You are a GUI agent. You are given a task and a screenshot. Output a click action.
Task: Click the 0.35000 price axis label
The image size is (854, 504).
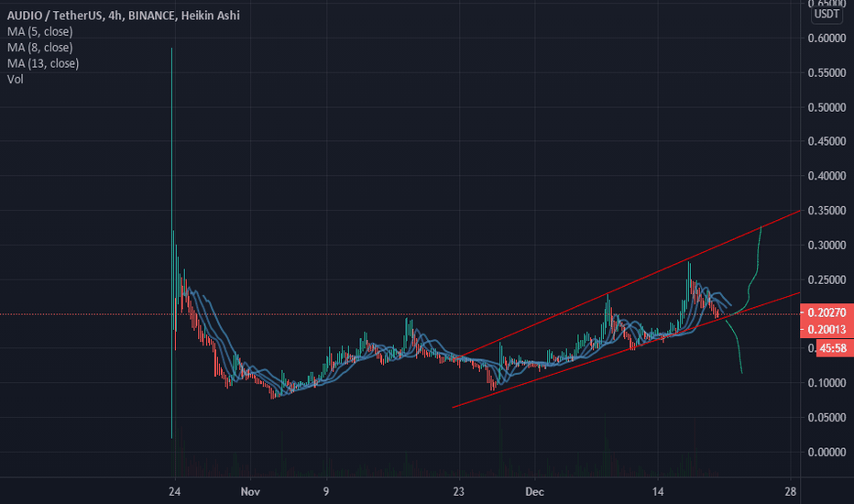[x=827, y=211]
